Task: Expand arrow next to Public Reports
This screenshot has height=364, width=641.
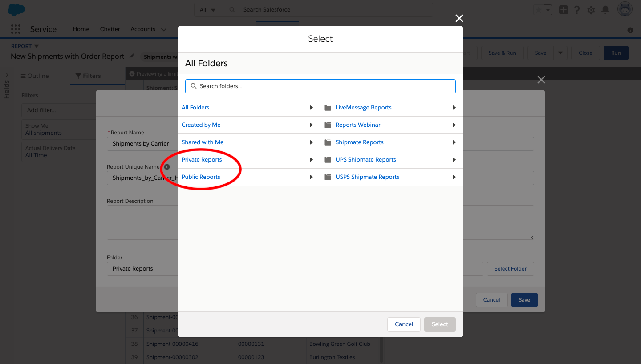Action: coord(312,177)
